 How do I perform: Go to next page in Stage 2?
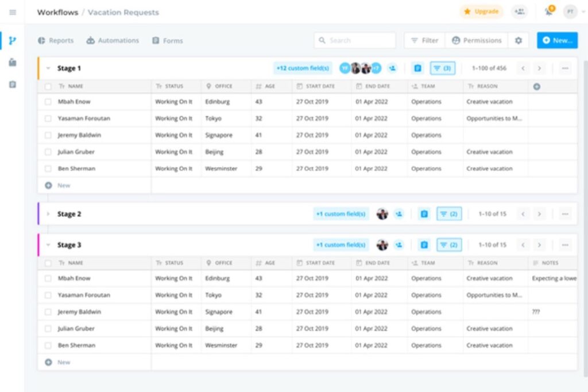point(539,214)
